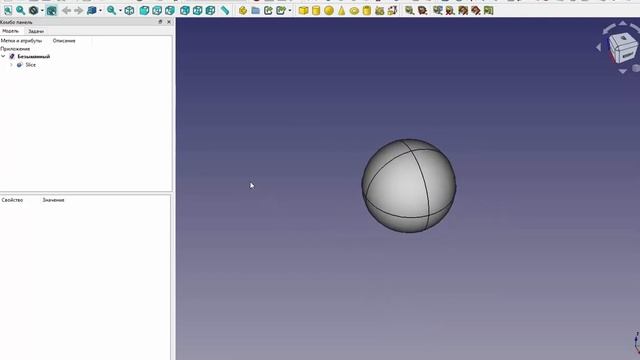640x360 pixels.
Task: Open the Create Primitives dialog icon
Action: tap(380, 11)
